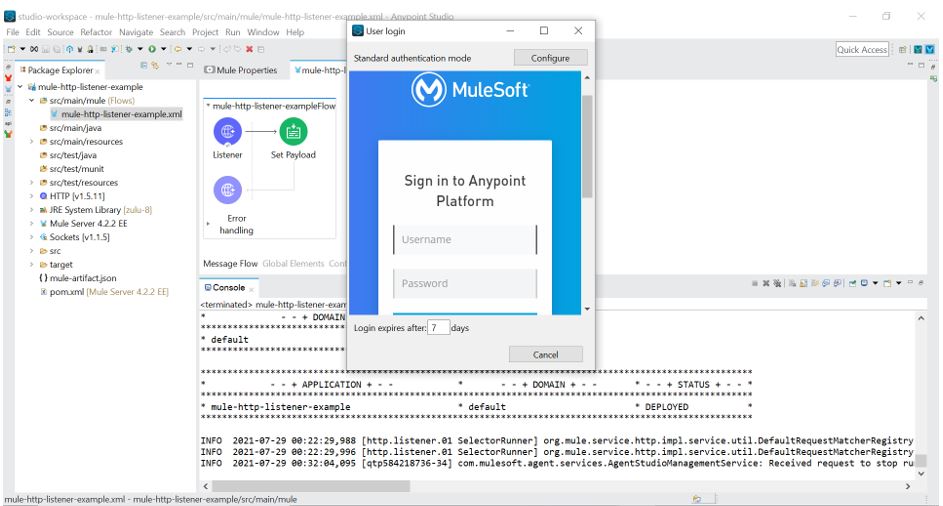The height and width of the screenshot is (506, 943).
Task: Switch to Mule Properties tab
Action: [241, 70]
